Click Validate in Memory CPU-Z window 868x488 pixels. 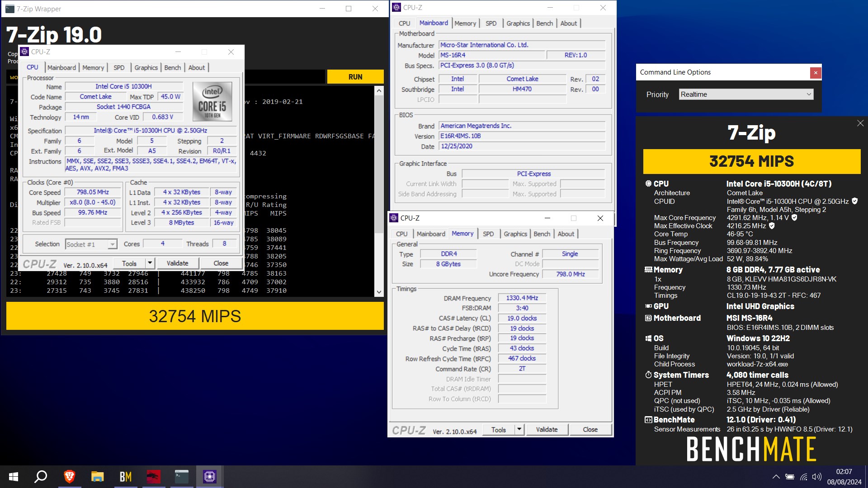(547, 430)
